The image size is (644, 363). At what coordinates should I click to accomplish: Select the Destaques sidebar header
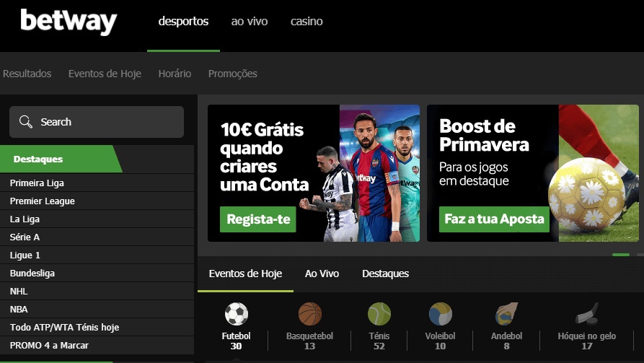click(61, 159)
